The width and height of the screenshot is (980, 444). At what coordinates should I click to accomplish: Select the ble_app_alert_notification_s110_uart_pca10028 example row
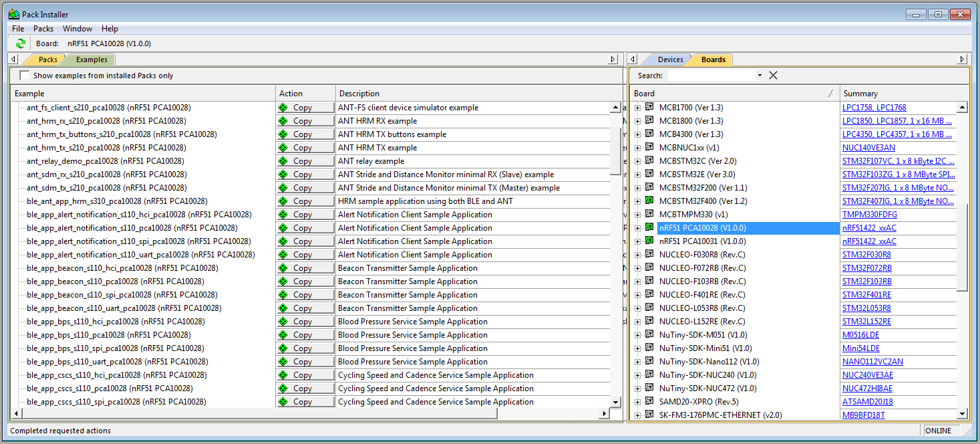141,255
